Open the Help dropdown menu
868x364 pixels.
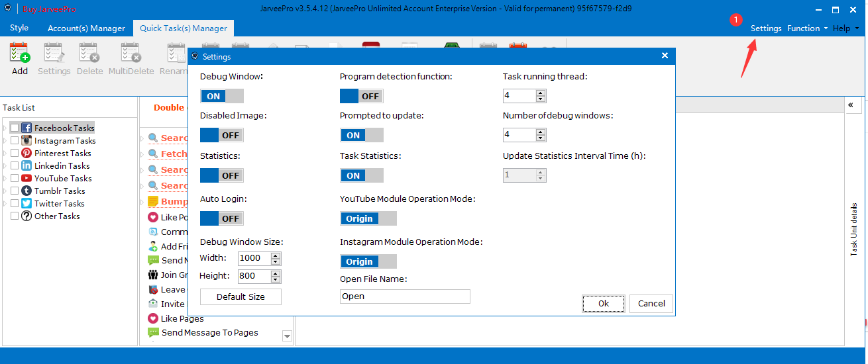845,28
